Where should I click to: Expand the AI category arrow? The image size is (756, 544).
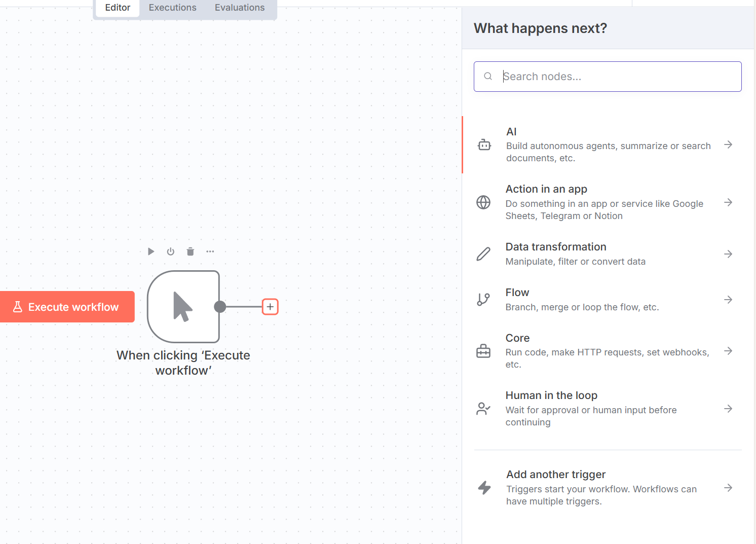[x=728, y=144]
